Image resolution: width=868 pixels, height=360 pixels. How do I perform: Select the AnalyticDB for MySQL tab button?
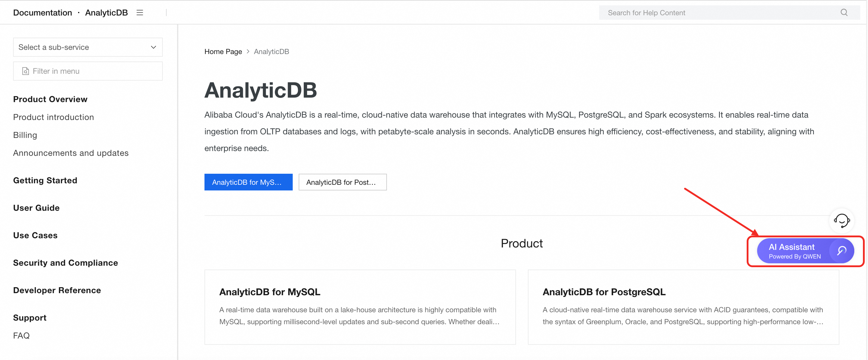pos(248,182)
